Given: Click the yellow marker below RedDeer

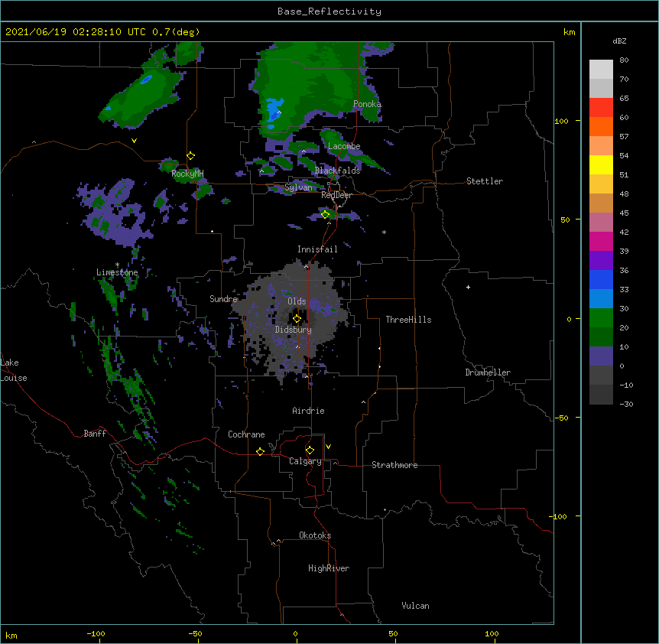Looking at the screenshot, I should coord(326,214).
